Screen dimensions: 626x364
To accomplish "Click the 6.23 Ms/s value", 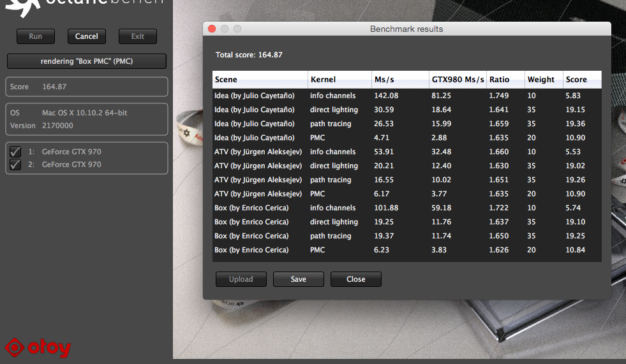I will coord(381,250).
